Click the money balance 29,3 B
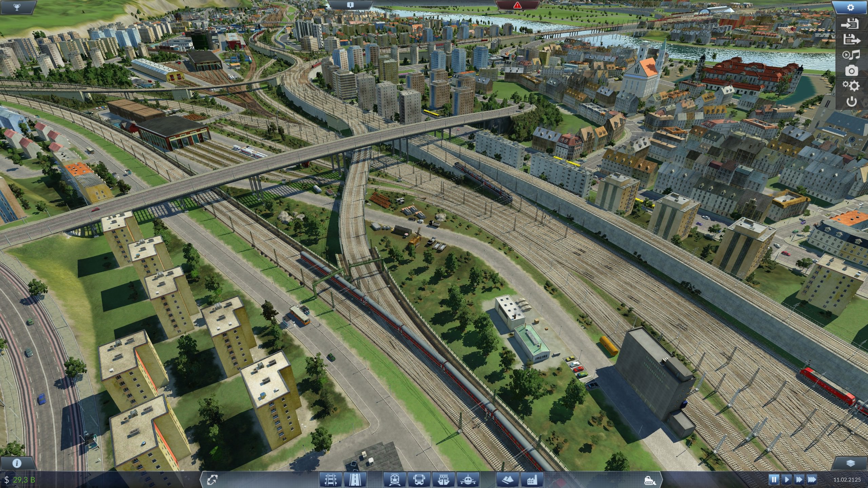The height and width of the screenshot is (488, 868). pyautogui.click(x=20, y=480)
